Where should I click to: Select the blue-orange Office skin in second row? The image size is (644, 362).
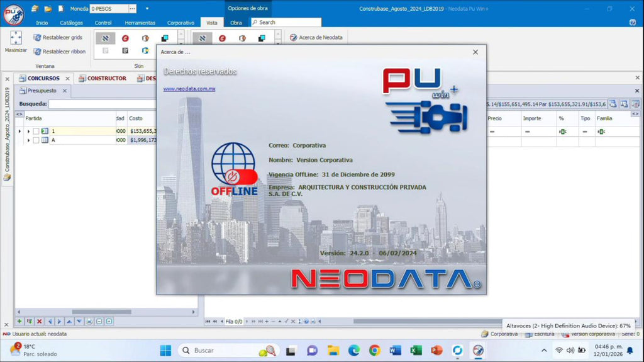145,50
